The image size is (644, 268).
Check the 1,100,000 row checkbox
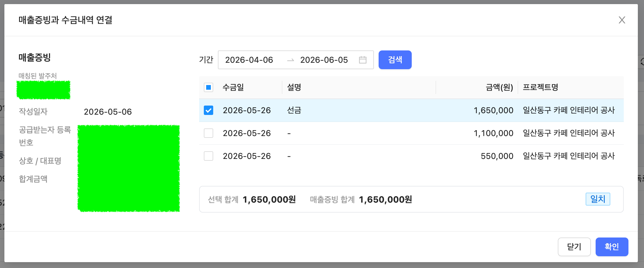pyautogui.click(x=209, y=133)
